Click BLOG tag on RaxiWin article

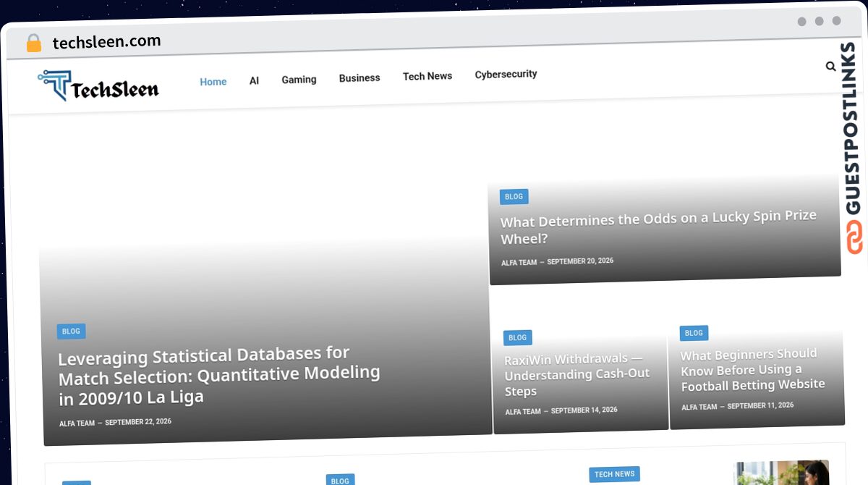(x=517, y=338)
